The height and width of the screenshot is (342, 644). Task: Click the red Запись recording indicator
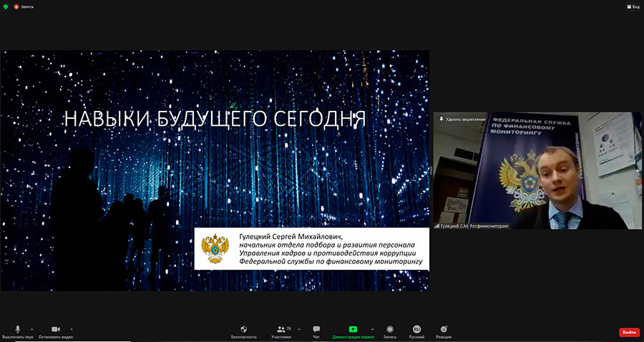point(24,6)
